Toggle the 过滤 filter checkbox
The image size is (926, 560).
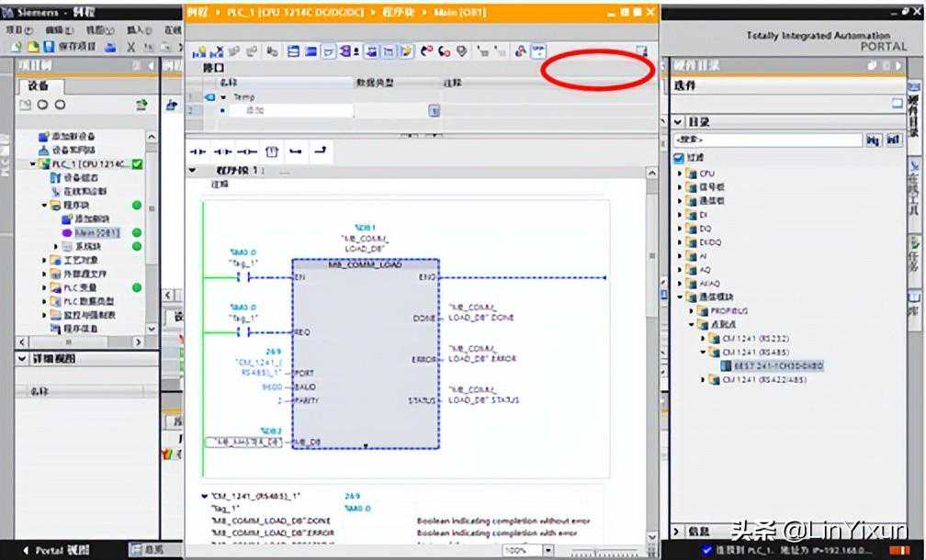[x=679, y=157]
